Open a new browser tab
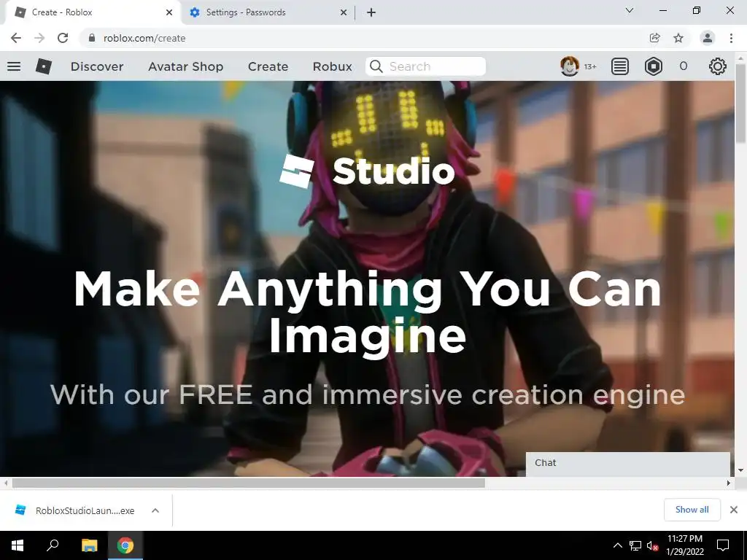 pos(371,12)
